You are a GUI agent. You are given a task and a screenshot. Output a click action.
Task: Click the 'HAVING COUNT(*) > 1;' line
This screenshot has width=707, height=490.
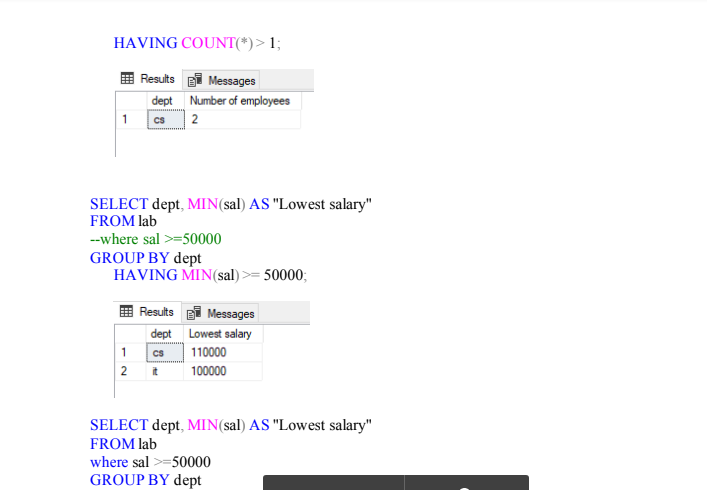click(197, 43)
